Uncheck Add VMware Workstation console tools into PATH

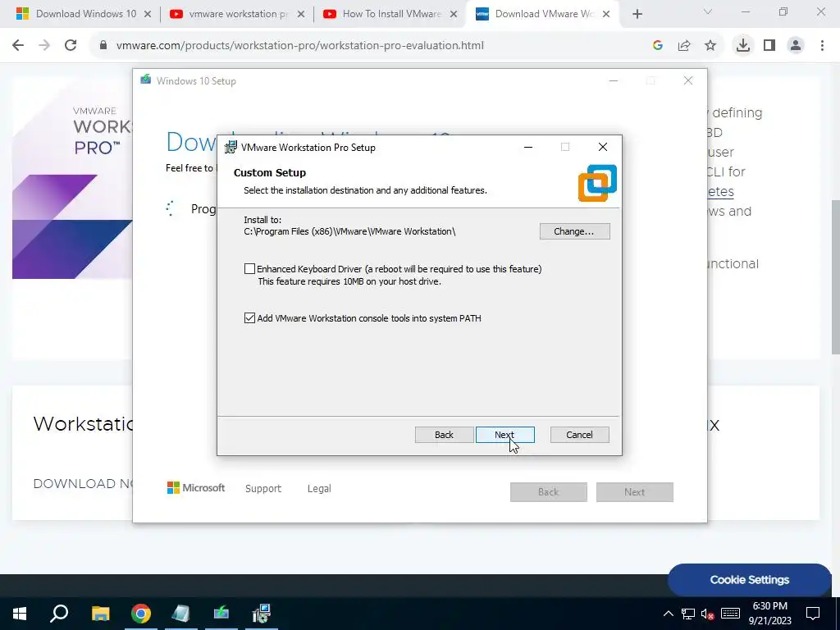point(249,318)
